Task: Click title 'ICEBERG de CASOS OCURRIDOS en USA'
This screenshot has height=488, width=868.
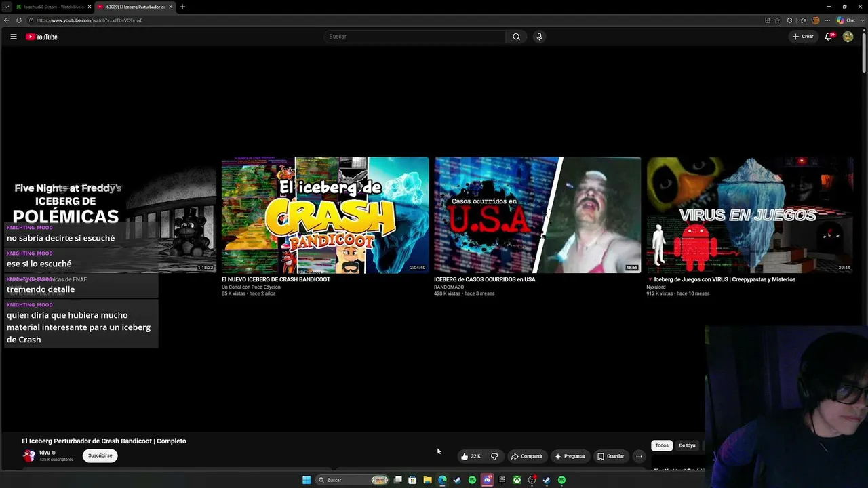Action: (485, 279)
